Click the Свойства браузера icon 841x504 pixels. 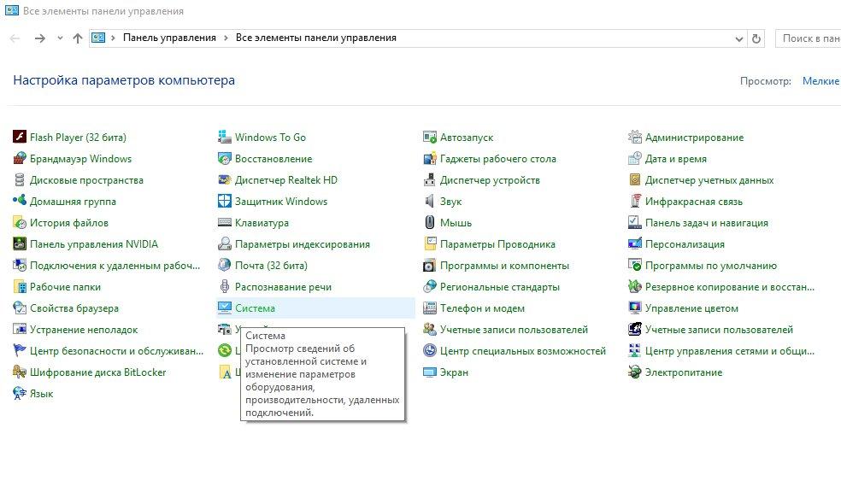click(x=20, y=308)
